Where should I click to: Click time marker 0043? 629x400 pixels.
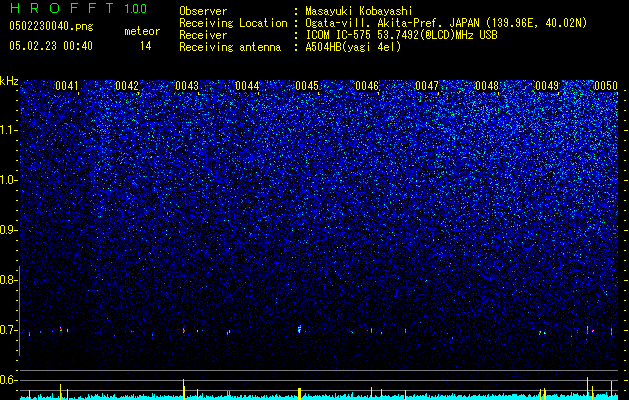(187, 86)
